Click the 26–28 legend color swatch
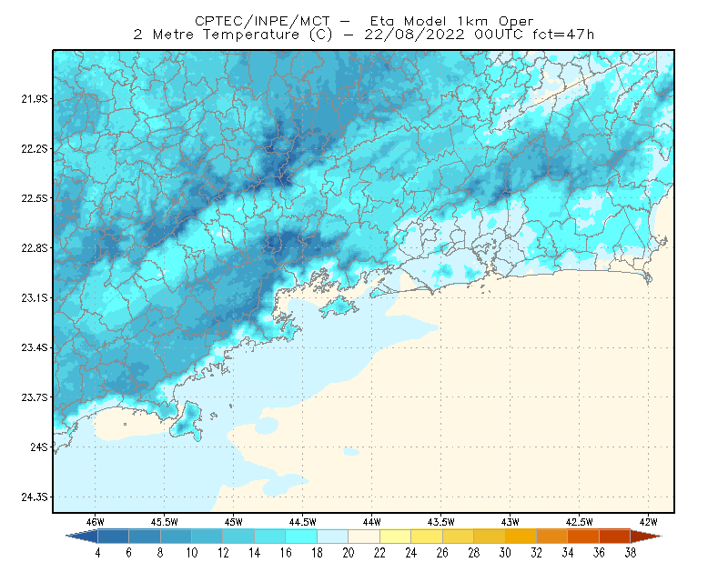The image size is (728, 562). (459, 537)
